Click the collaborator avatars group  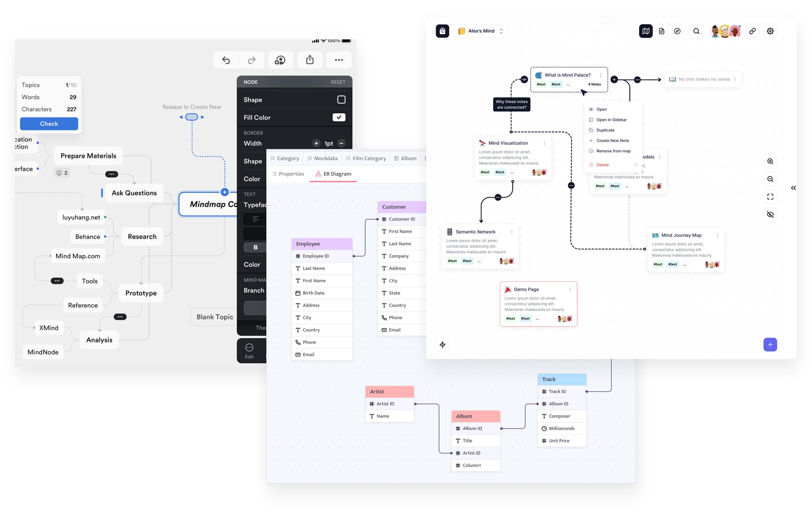[726, 31]
